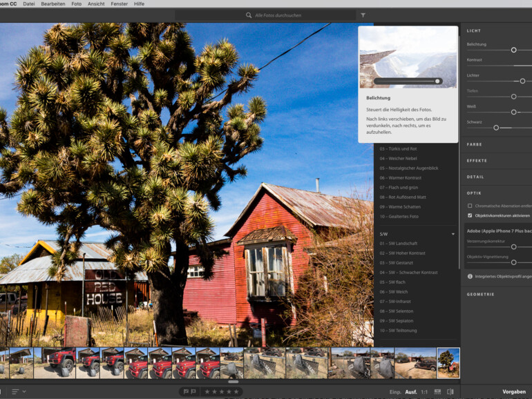
Task: Open the sort order dropdown chevron
Action: 24,391
